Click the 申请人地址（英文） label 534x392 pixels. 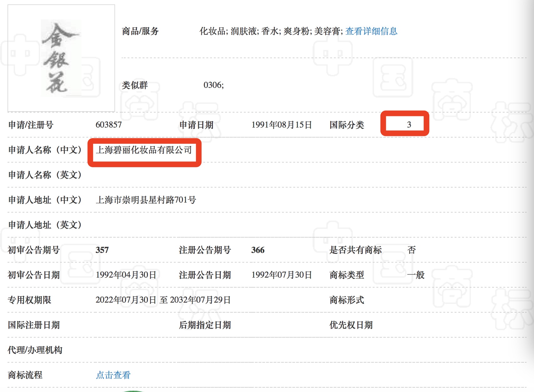point(45,225)
